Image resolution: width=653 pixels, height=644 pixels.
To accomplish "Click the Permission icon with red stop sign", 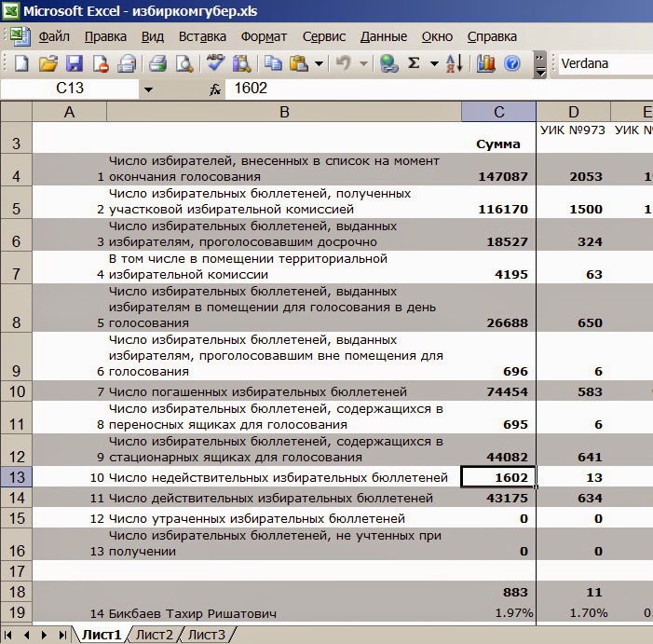I will tap(101, 63).
